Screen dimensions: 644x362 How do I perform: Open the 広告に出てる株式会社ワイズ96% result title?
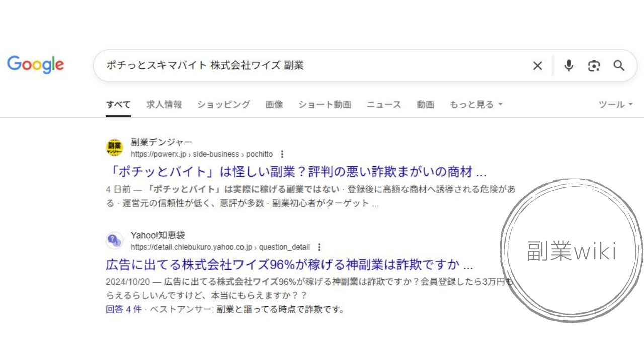pyautogui.click(x=290, y=264)
